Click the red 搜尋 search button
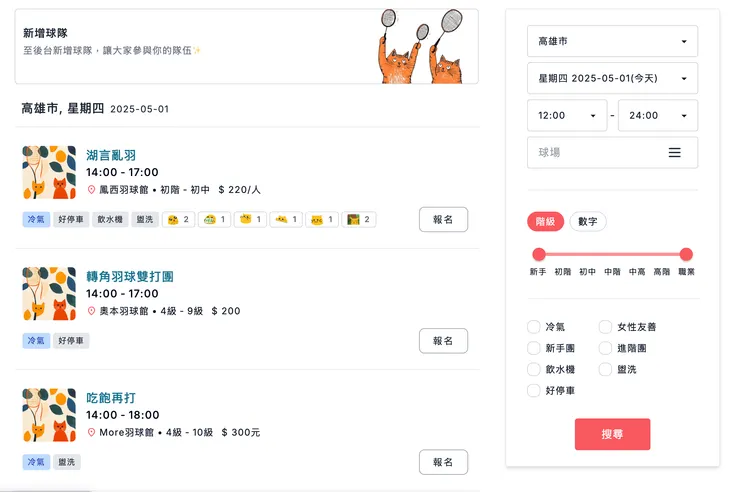Image resolution: width=740 pixels, height=492 pixels. click(612, 434)
